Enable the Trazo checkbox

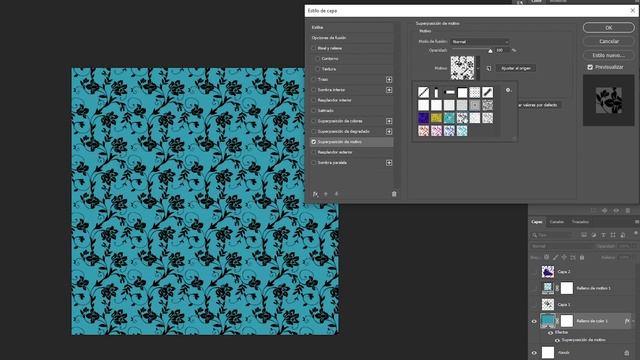(x=314, y=80)
